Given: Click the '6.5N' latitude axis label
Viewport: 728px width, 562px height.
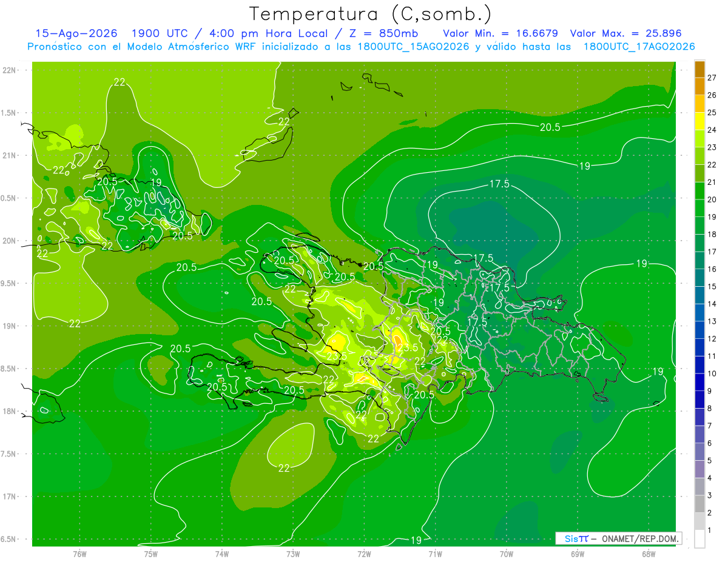Looking at the screenshot, I should [8, 539].
